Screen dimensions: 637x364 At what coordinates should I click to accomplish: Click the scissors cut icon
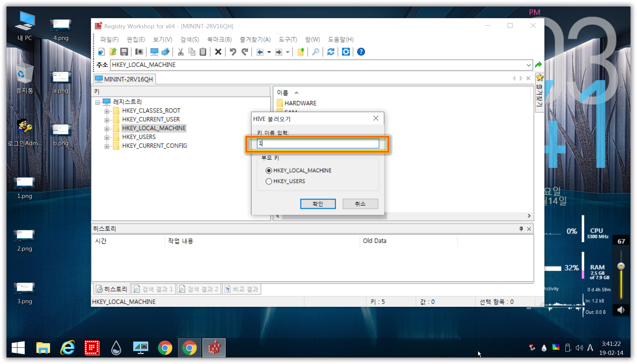click(181, 52)
